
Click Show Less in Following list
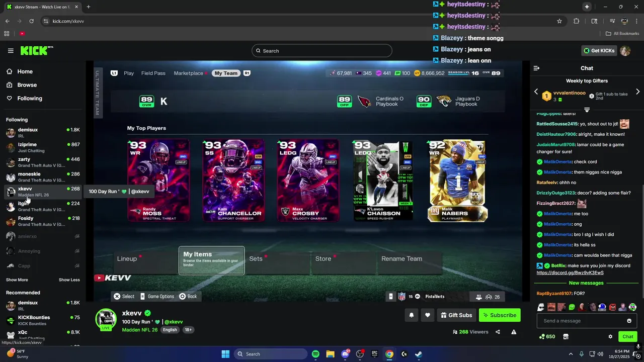pyautogui.click(x=69, y=280)
